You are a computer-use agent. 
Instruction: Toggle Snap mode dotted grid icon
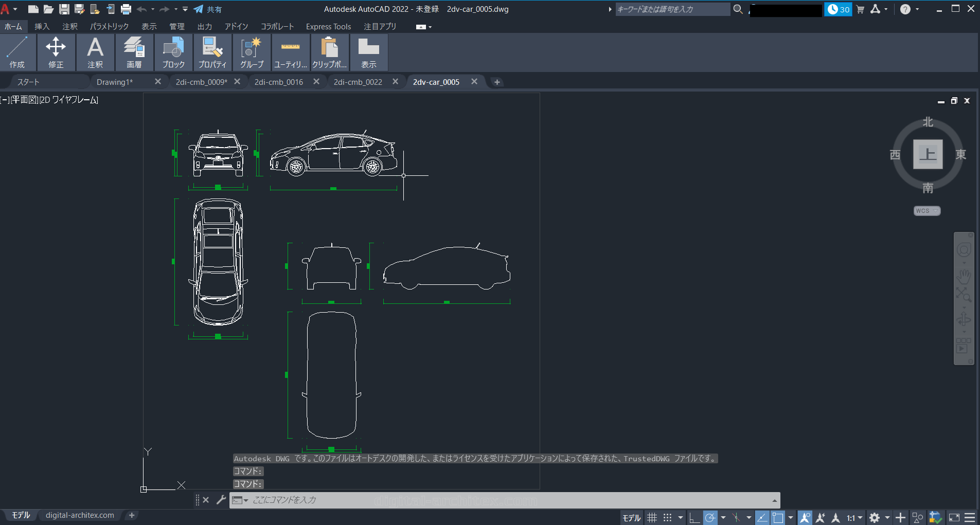pyautogui.click(x=668, y=518)
